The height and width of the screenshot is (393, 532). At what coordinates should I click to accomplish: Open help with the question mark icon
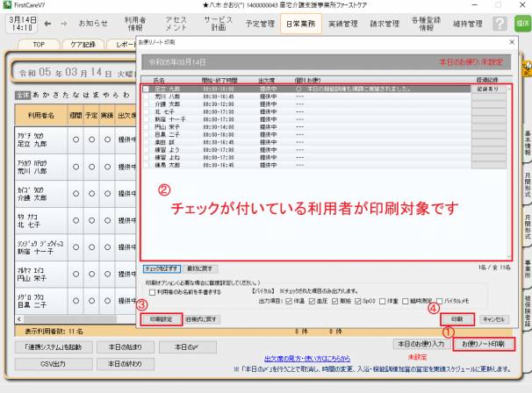coord(499,24)
